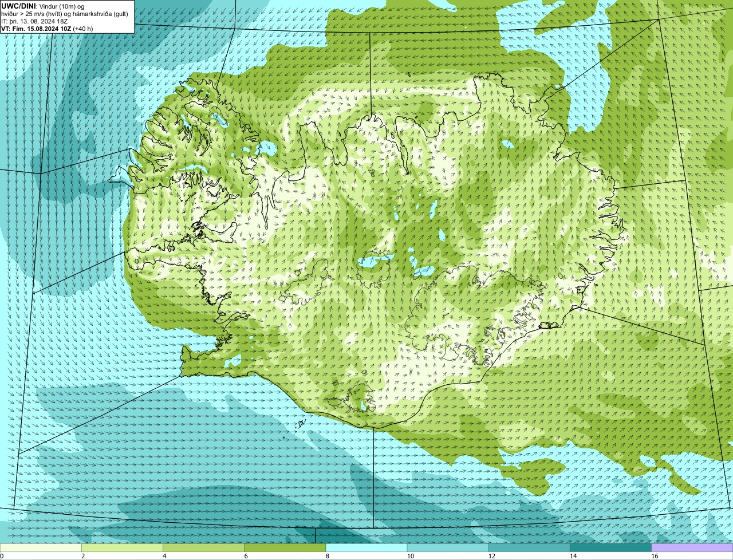Click the legend scale label "8"
This screenshot has width=733, height=560.
(x=328, y=556)
